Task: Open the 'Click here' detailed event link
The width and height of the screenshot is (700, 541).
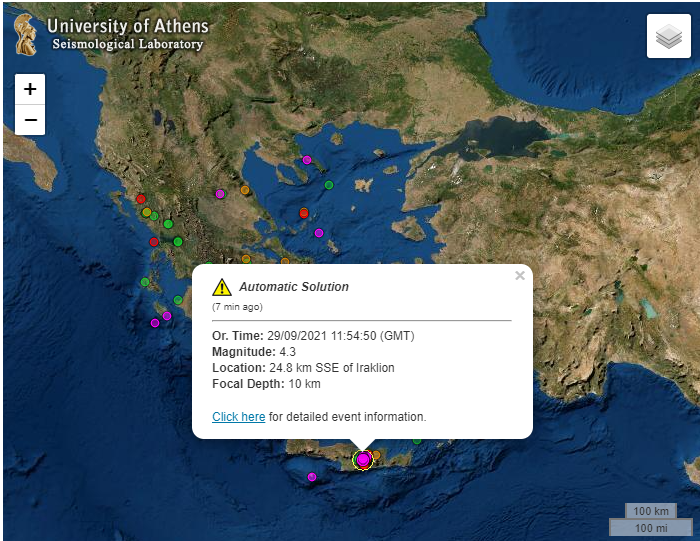Action: (x=238, y=416)
